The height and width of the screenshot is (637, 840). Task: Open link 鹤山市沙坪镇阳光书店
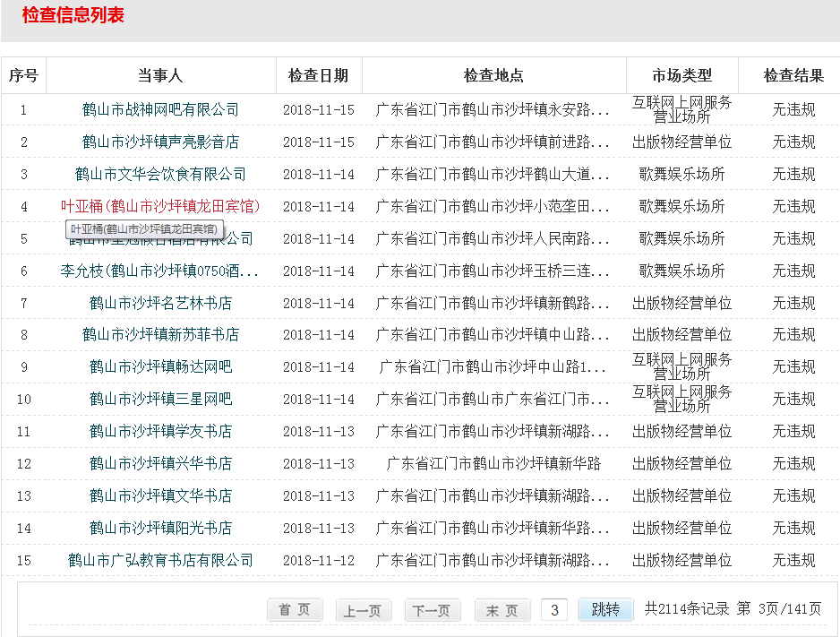coord(160,528)
